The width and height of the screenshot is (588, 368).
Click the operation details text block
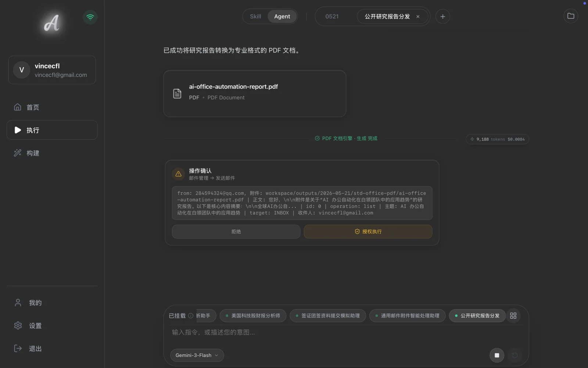coord(302,203)
